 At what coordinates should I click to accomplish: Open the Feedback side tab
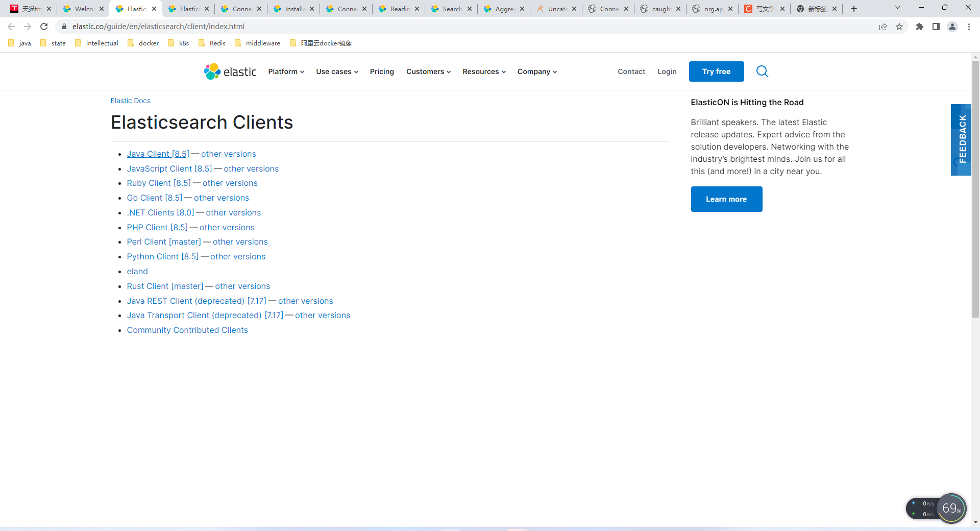(x=961, y=139)
